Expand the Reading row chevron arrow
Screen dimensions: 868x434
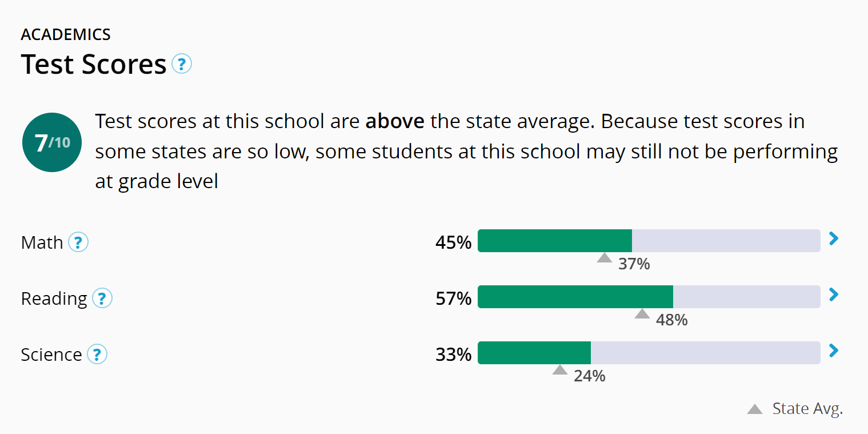[x=834, y=294]
